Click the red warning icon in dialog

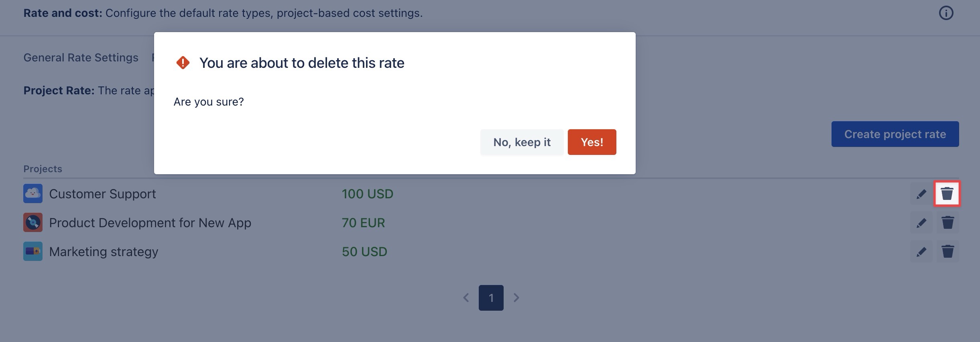tap(183, 63)
